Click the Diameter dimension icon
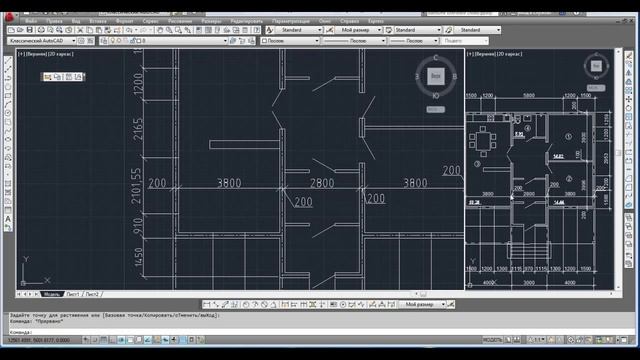The image size is (640, 360). [x=264, y=304]
